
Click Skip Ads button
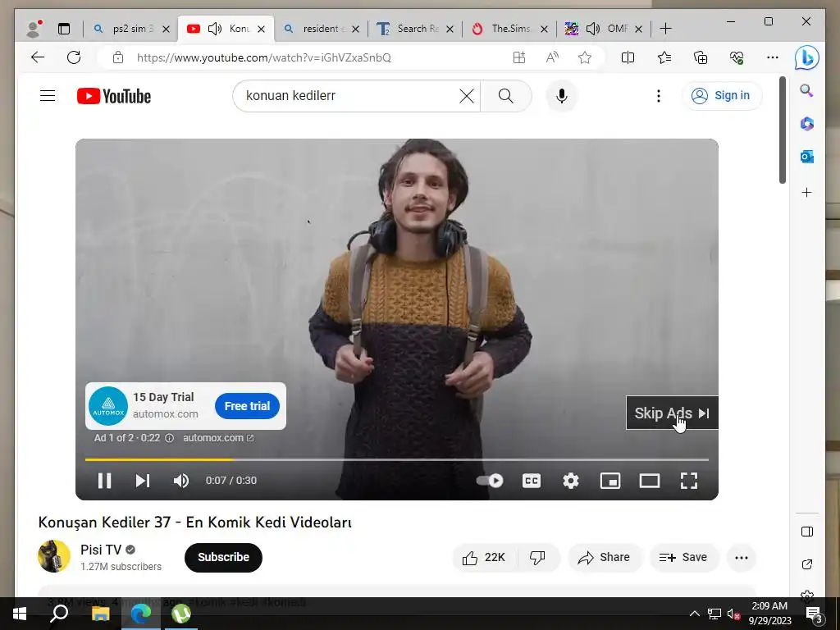[x=672, y=413]
